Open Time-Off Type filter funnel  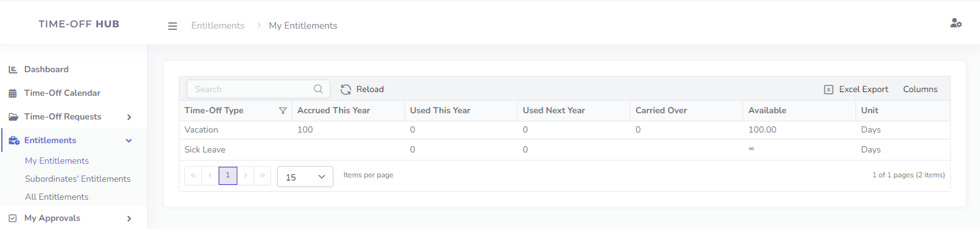click(x=283, y=111)
